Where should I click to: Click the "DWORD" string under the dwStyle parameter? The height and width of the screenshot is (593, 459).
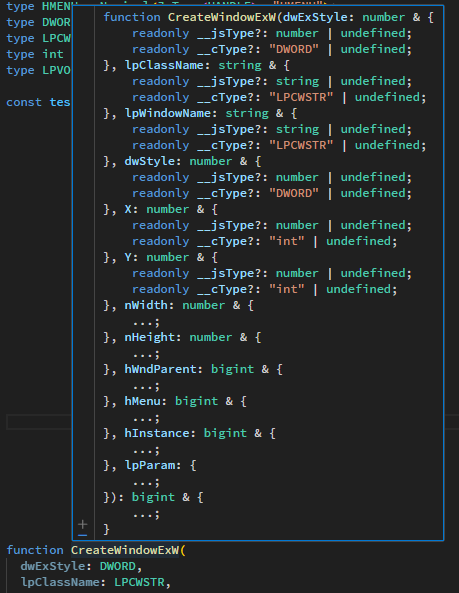pyautogui.click(x=293, y=193)
